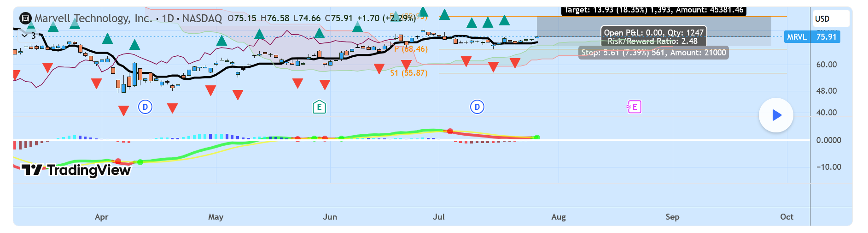Click the MRVL 75.91 price label
The height and width of the screenshot is (233, 868).
click(x=812, y=37)
